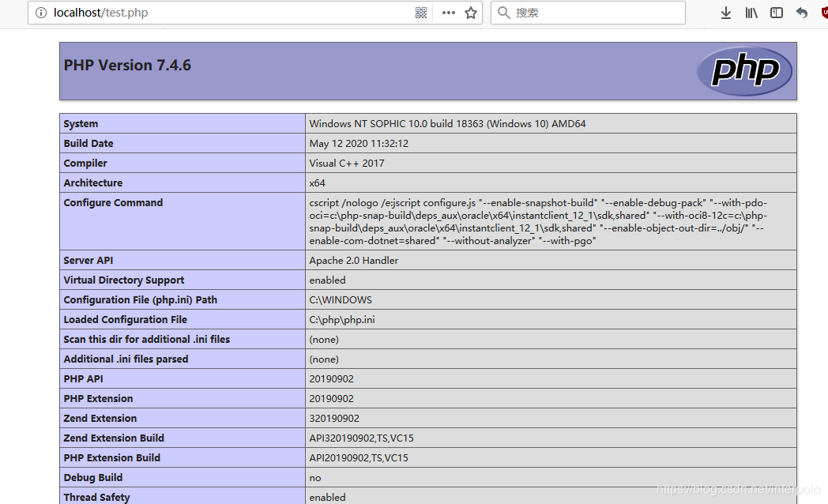Image resolution: width=828 pixels, height=504 pixels.
Task: Click the API320190902,TS,VC15 value
Action: (362, 438)
